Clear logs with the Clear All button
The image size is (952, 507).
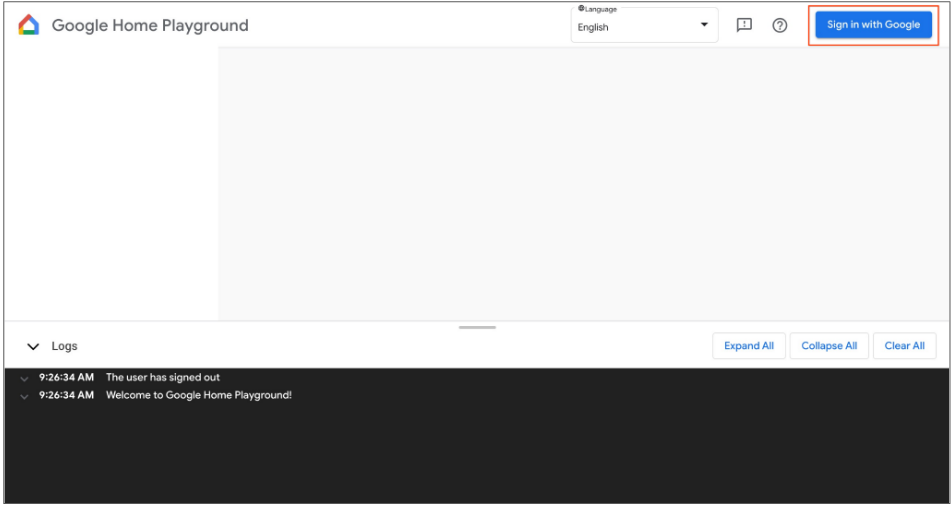coord(904,346)
